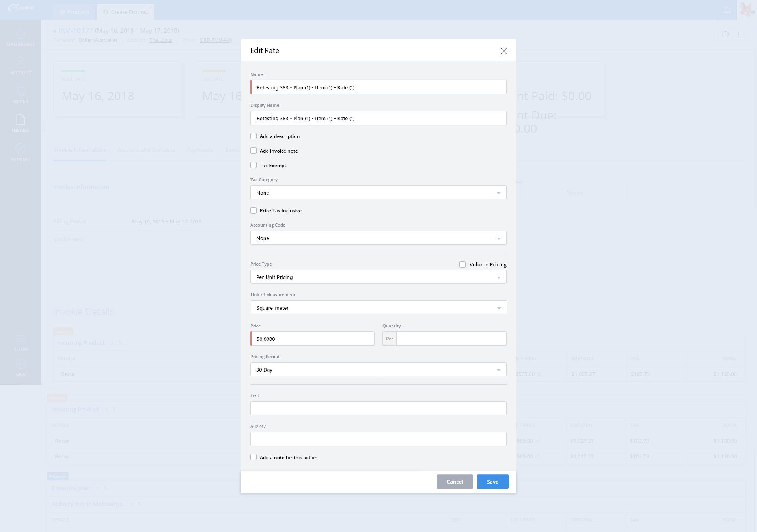Switch to the Create Product tab

pyautogui.click(x=126, y=12)
